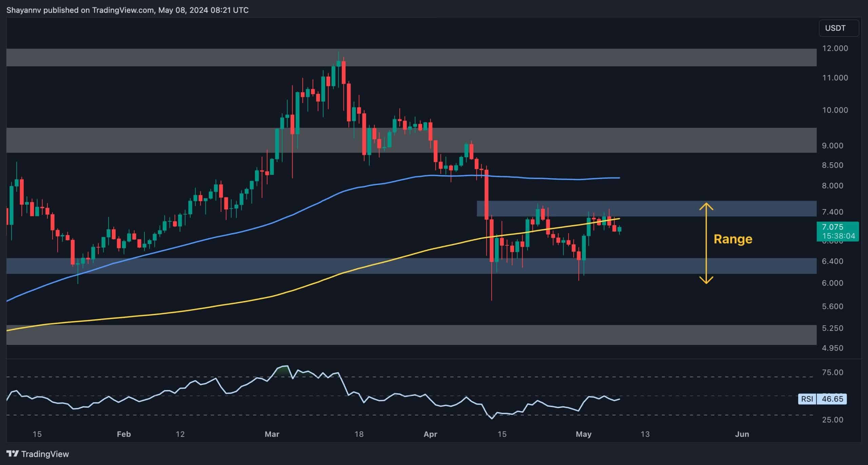Click the 7.400 price axis label
Image resolution: width=868 pixels, height=465 pixels.
(x=832, y=212)
